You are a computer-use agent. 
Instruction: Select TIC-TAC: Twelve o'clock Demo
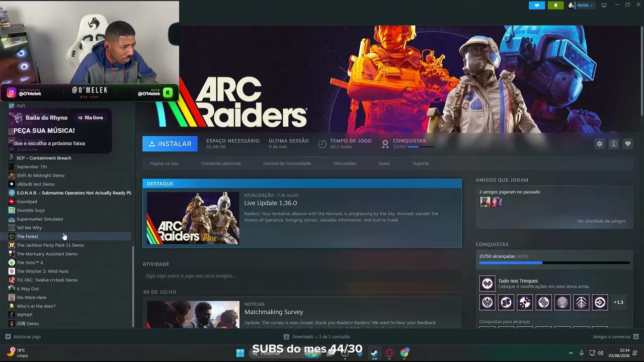47,280
